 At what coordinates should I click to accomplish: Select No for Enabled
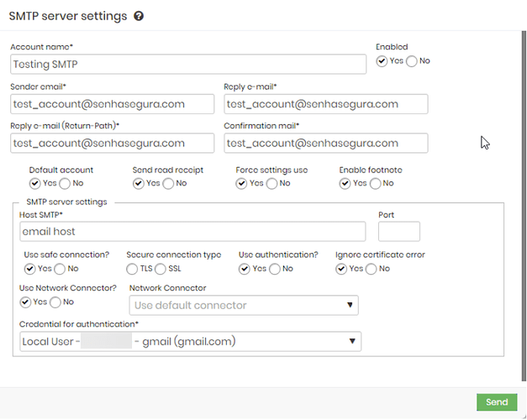(411, 61)
